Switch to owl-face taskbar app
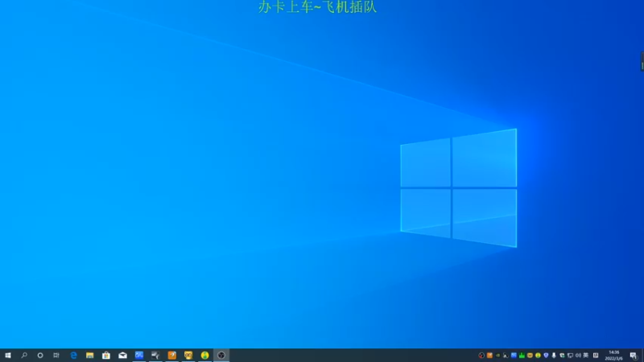The width and height of the screenshot is (644, 362). (x=188, y=356)
